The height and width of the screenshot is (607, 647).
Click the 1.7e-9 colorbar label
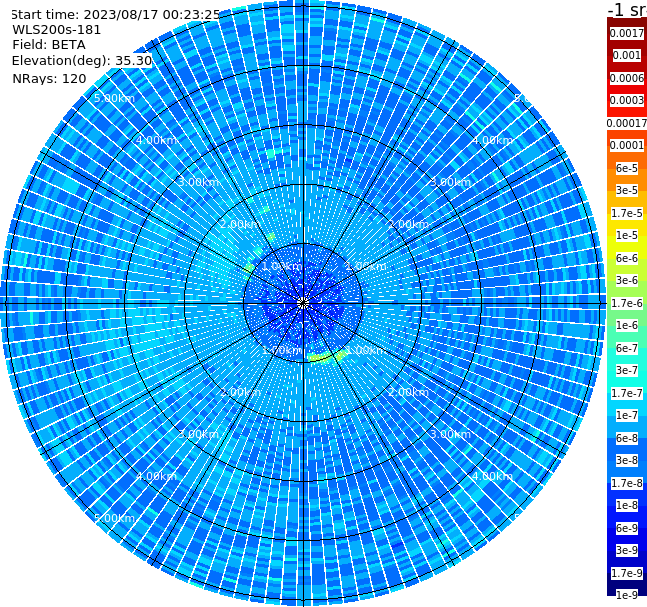click(x=627, y=573)
